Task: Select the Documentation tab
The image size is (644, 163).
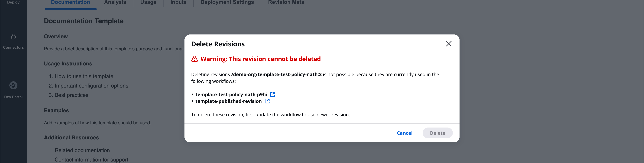Action: (70, 2)
